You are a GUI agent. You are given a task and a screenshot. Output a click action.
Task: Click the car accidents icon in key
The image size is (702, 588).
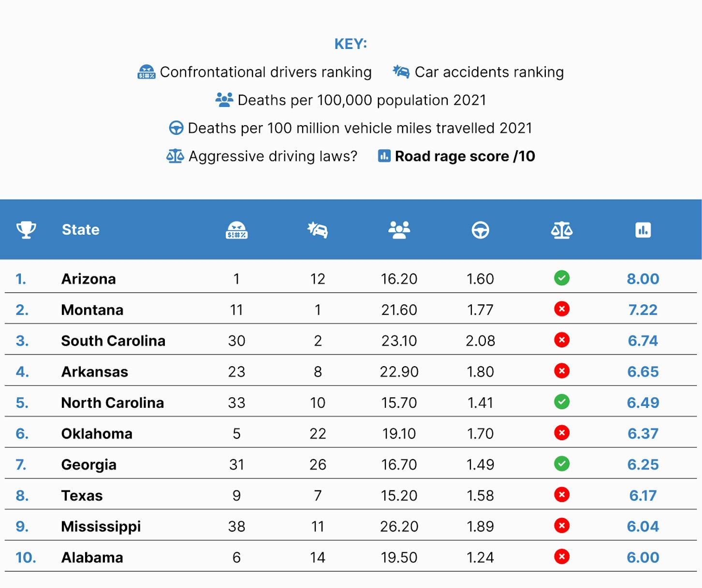(401, 72)
